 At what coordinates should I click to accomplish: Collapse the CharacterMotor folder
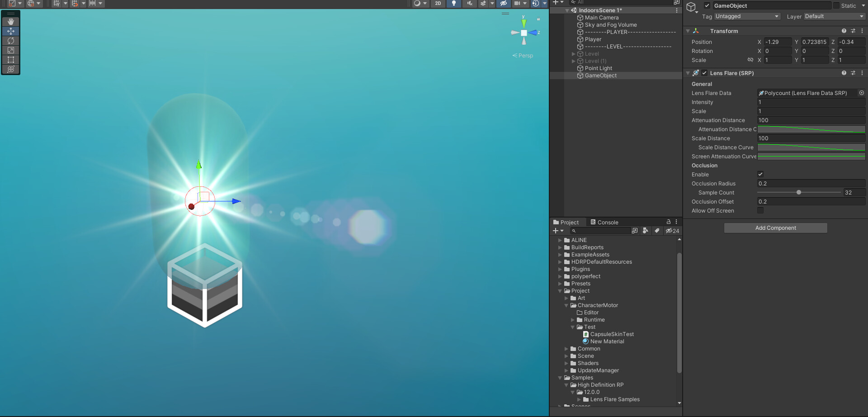coord(566,305)
